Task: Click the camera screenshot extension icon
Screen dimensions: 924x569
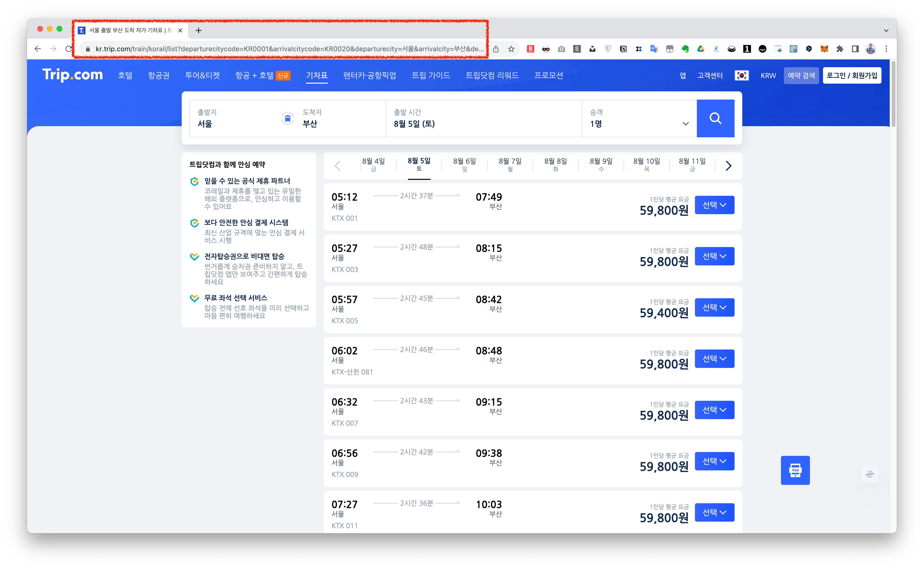Action: (x=561, y=49)
